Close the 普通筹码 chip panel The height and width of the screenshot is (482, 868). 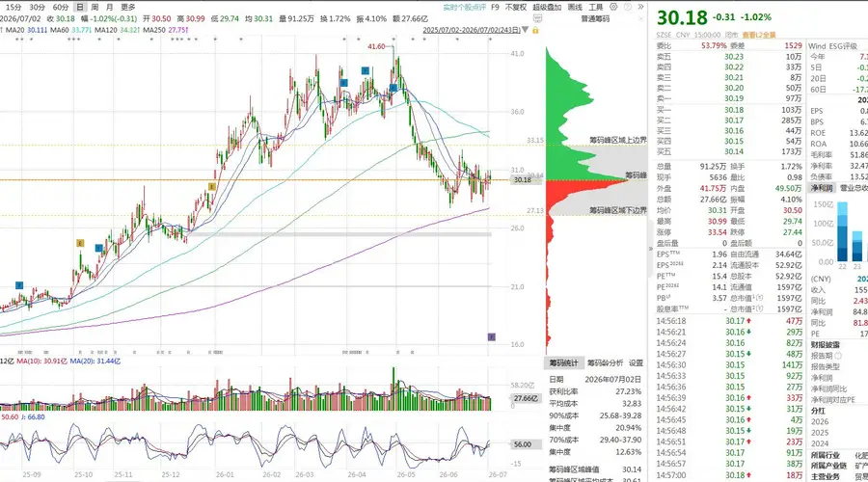click(641, 19)
